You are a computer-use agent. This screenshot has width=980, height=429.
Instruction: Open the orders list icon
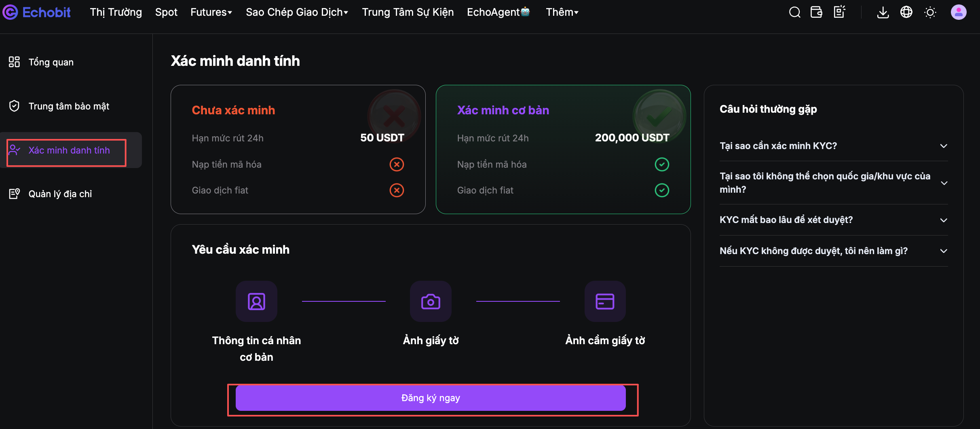coord(840,12)
